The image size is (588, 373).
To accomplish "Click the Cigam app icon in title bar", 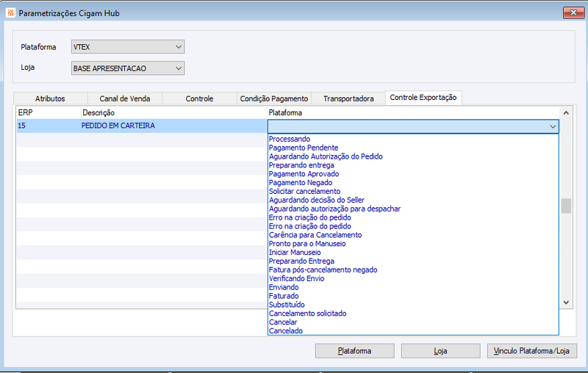I will (10, 13).
